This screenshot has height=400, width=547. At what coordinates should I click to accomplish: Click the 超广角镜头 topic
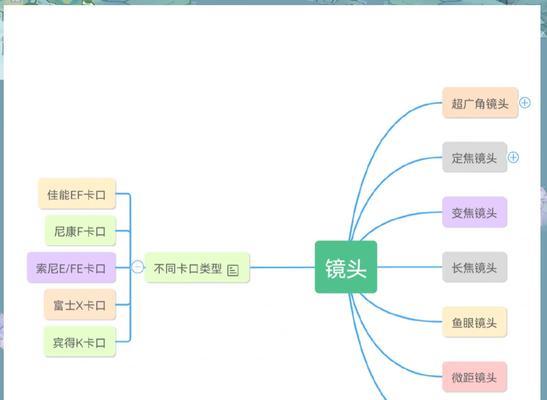480,103
